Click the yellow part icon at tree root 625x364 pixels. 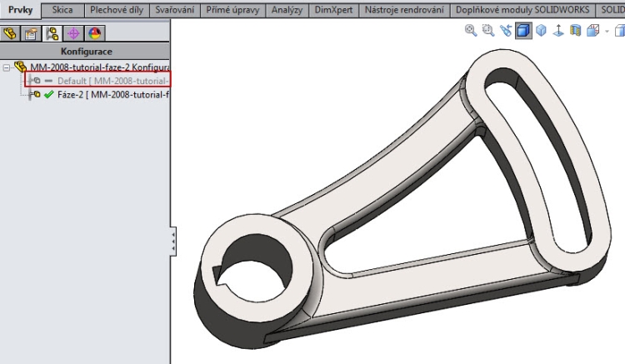click(x=20, y=67)
